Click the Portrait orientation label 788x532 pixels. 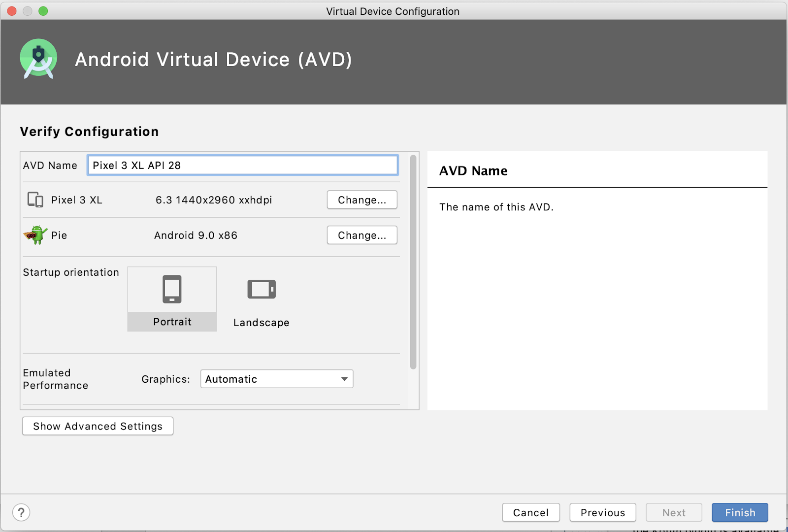click(x=172, y=322)
